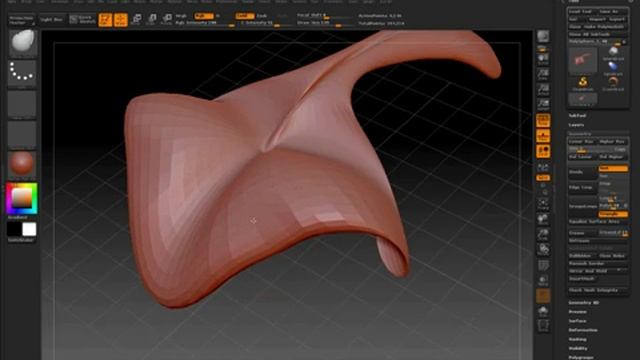Click the Zoom view icon
This screenshot has height=360, width=640.
click(x=543, y=75)
